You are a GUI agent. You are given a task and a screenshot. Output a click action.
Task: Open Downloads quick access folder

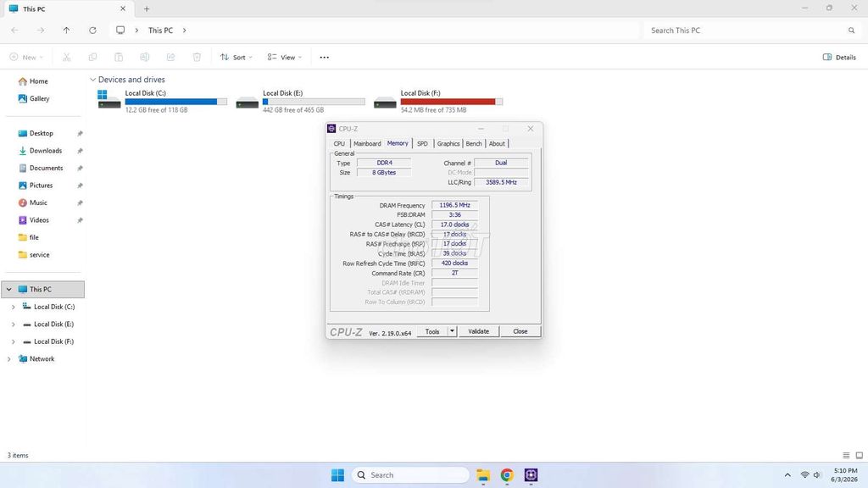point(40,151)
